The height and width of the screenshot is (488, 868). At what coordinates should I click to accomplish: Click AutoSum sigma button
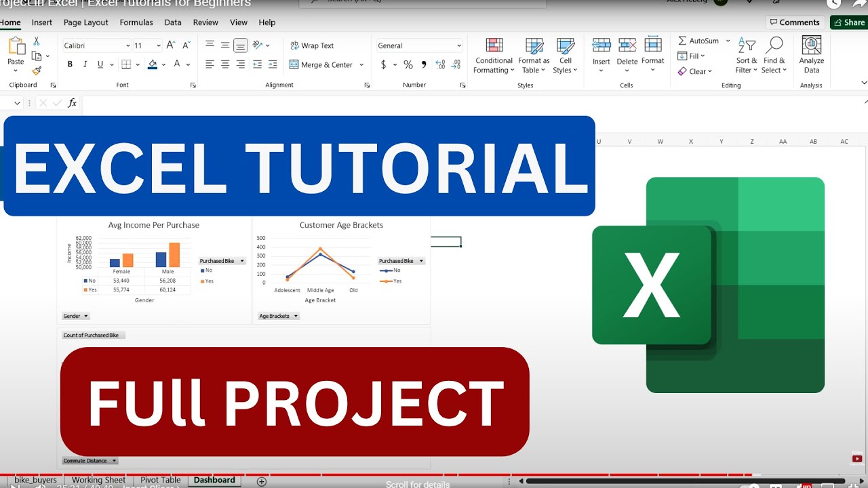click(698, 41)
